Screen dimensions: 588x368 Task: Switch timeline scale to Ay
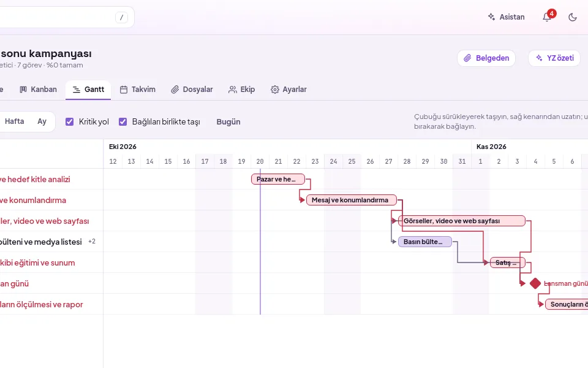point(42,121)
